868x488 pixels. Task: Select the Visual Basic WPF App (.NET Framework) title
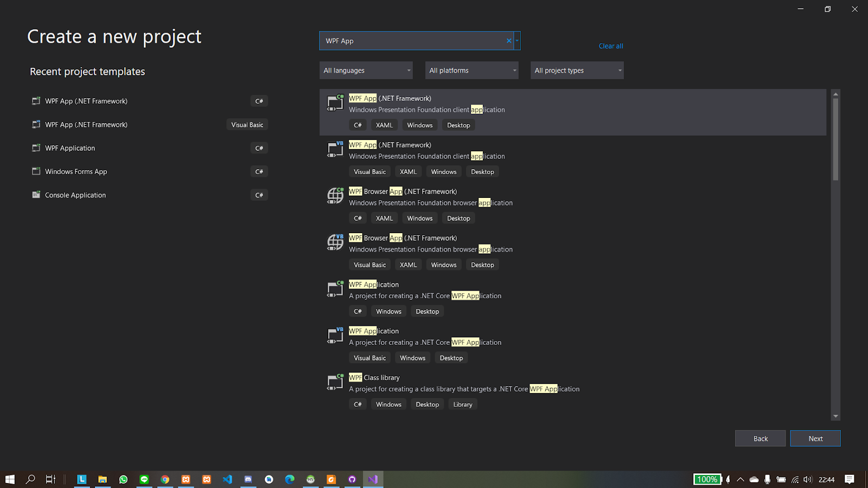tap(390, 145)
